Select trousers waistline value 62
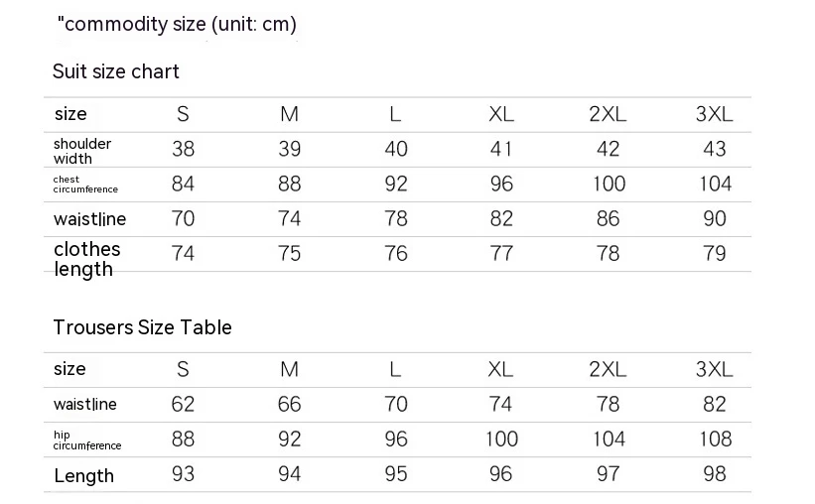The height and width of the screenshot is (504, 815). (x=183, y=404)
